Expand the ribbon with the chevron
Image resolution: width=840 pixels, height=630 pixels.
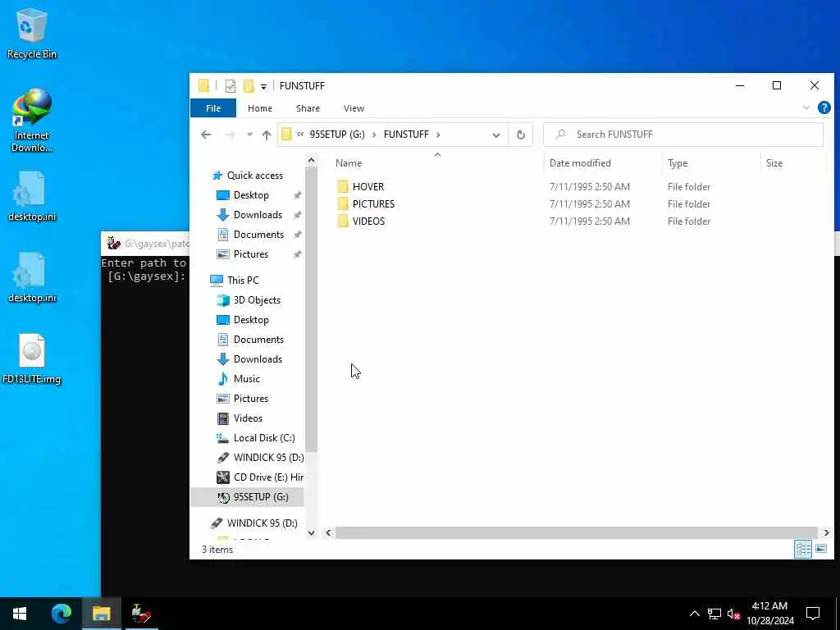click(x=806, y=107)
